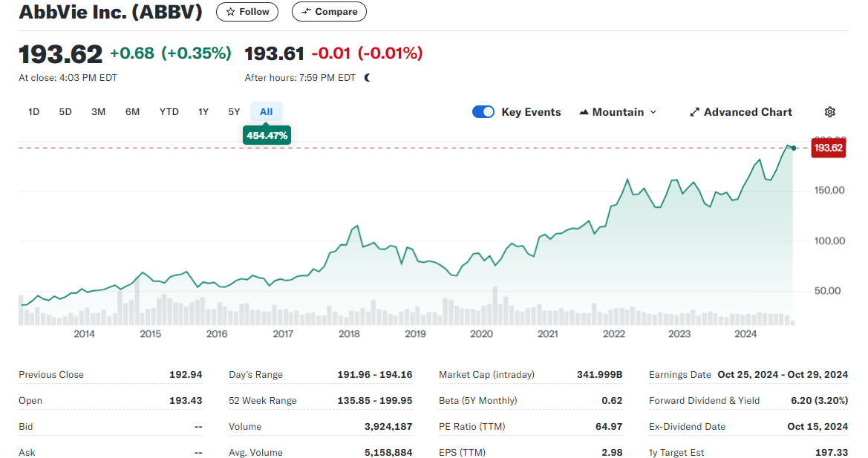Click the AbbVie Inc. (ABBV) title
868x458 pixels.
coord(111,12)
